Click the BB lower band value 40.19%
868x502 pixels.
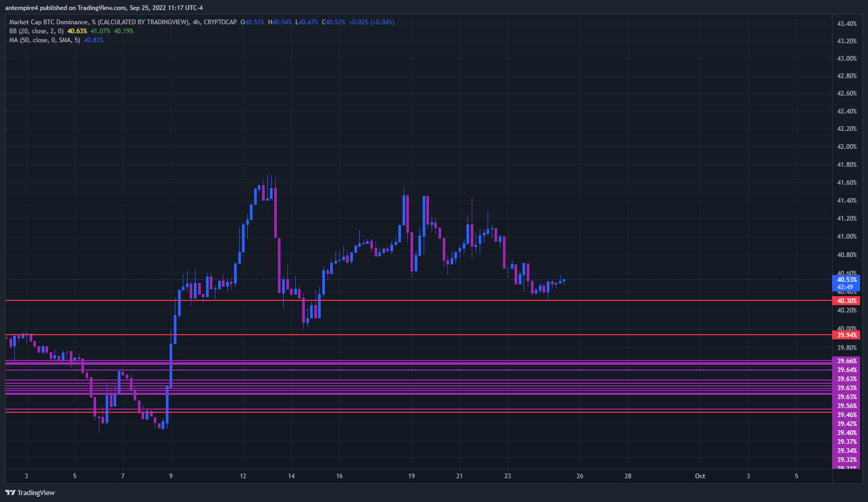[x=124, y=31]
